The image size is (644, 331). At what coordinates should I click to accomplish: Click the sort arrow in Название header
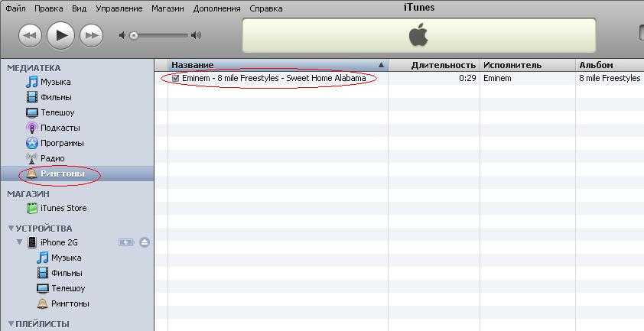[x=381, y=65]
